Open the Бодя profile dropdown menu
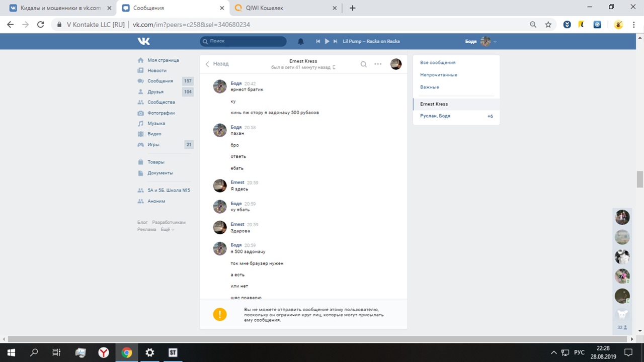The width and height of the screenshot is (644, 362). click(x=481, y=41)
